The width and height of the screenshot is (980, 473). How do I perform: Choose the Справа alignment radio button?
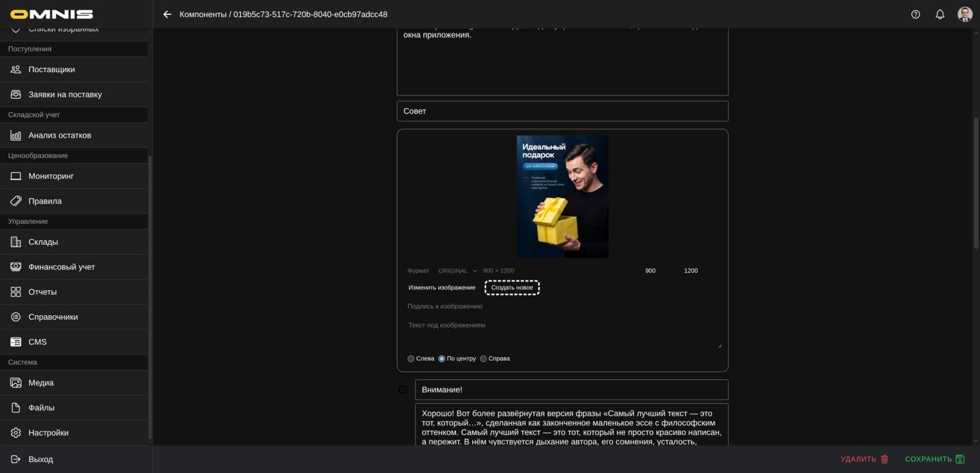(x=483, y=359)
